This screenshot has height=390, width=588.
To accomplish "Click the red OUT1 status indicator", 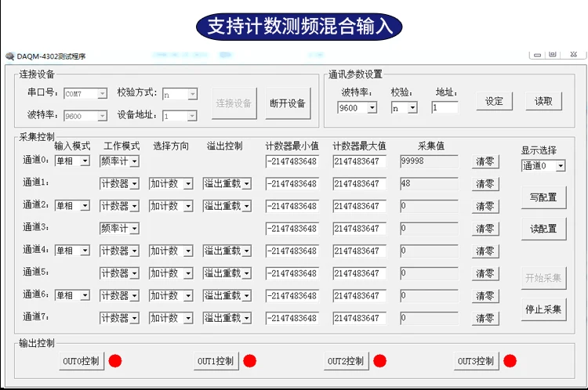I will 250,361.
